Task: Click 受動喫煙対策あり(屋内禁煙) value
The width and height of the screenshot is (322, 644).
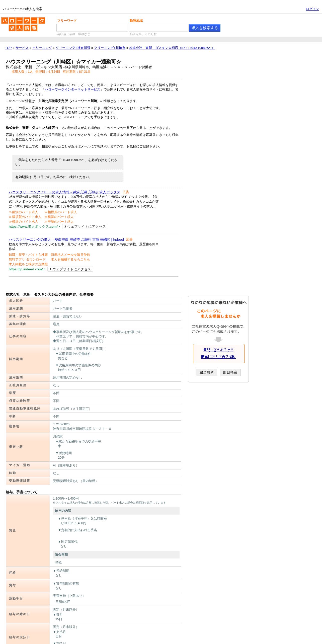Action: point(75,481)
